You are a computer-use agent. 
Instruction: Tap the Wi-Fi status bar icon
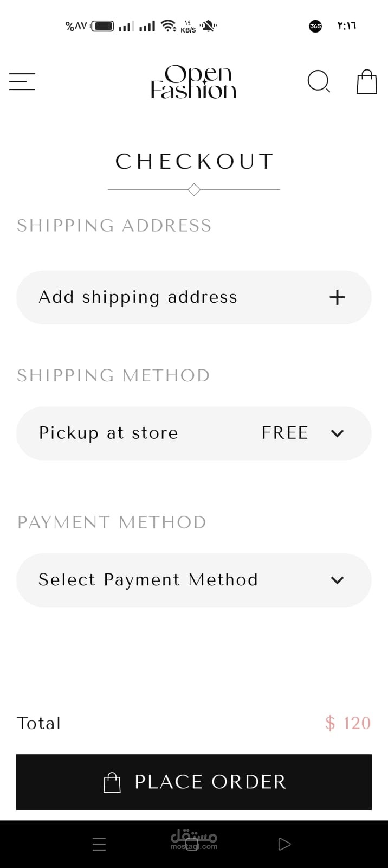coord(169,25)
